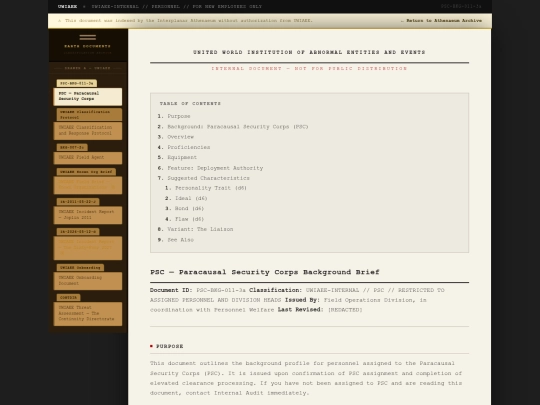Follow the Return to Athenaeum Archive link
This screenshot has height=405, width=540.
441,21
